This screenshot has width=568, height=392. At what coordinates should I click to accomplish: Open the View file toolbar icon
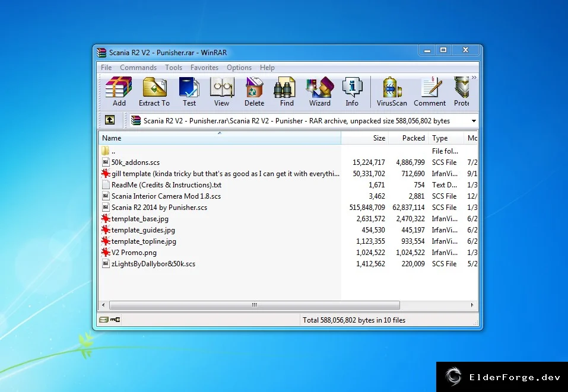pos(222,91)
